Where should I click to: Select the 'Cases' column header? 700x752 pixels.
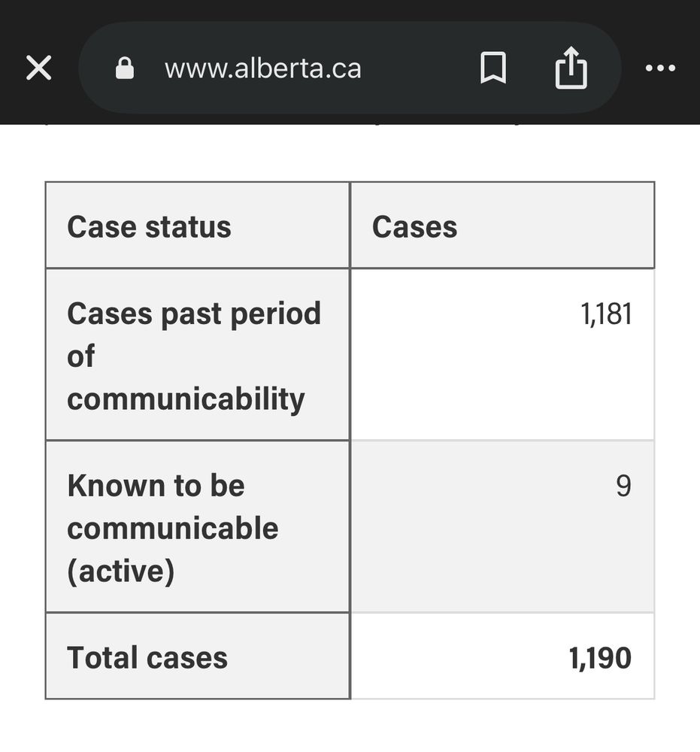(414, 226)
